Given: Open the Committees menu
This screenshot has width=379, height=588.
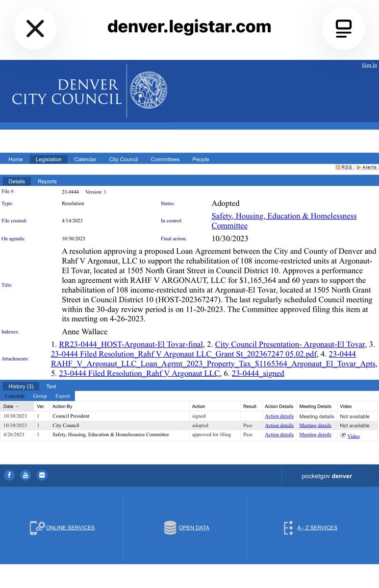Looking at the screenshot, I should (165, 159).
